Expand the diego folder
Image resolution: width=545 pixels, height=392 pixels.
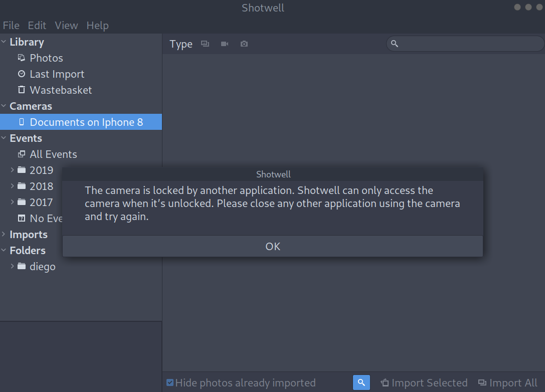pyautogui.click(x=12, y=266)
